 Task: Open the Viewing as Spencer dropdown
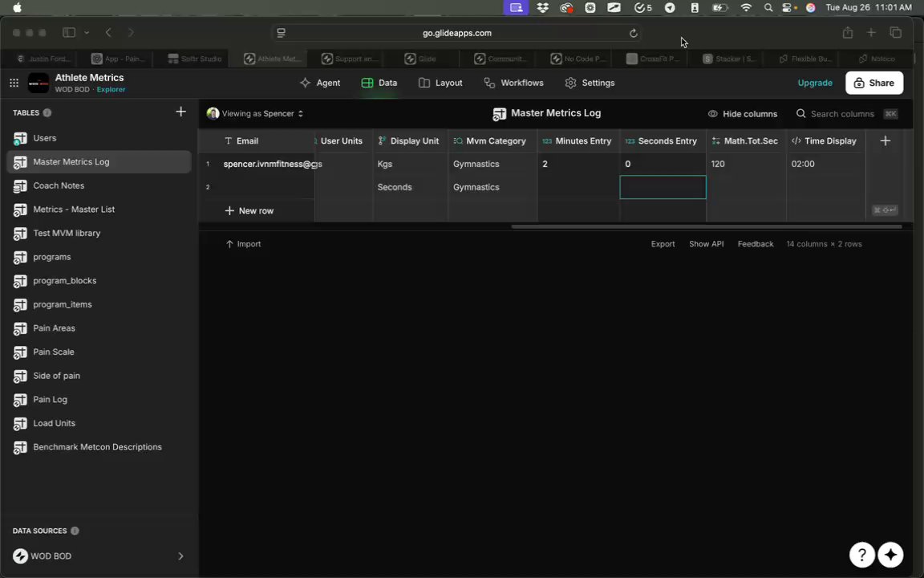[255, 113]
